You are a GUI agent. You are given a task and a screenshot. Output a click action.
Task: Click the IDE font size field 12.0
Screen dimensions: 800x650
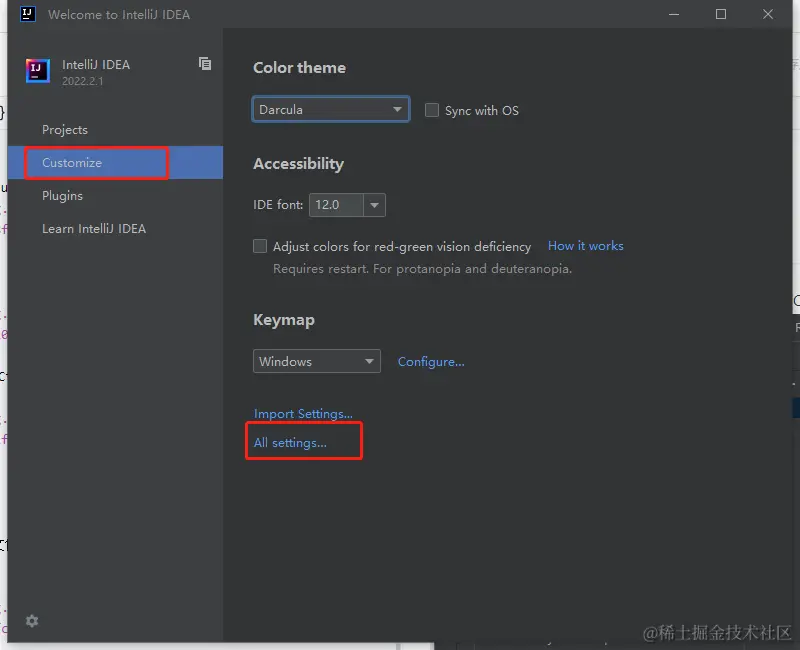click(x=336, y=205)
